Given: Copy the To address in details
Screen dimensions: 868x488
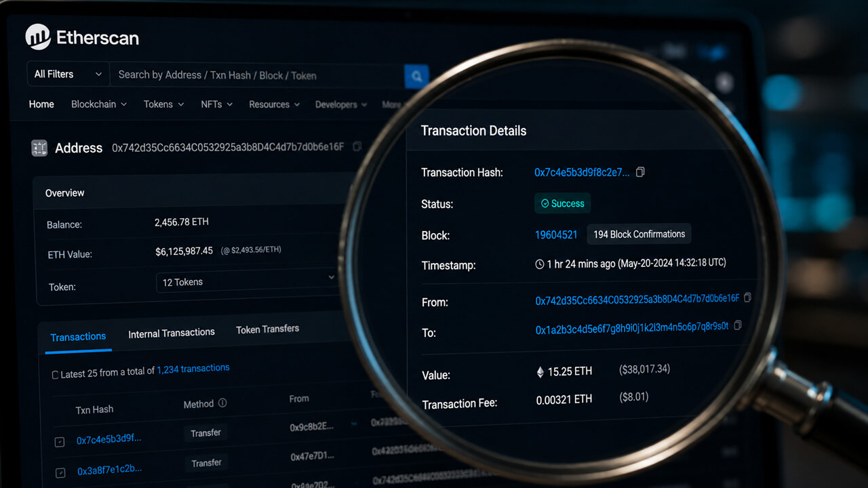Looking at the screenshot, I should pos(738,325).
